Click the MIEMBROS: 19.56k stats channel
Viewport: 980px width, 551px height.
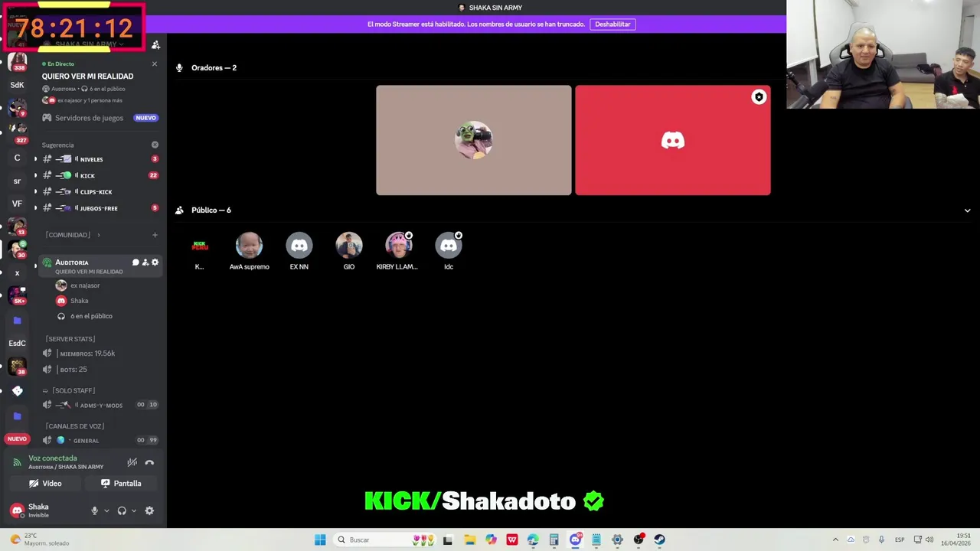coord(100,354)
